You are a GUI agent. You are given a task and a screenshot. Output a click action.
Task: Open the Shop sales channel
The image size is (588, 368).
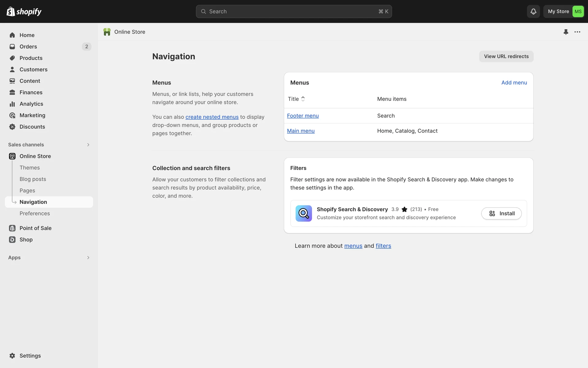pyautogui.click(x=26, y=240)
